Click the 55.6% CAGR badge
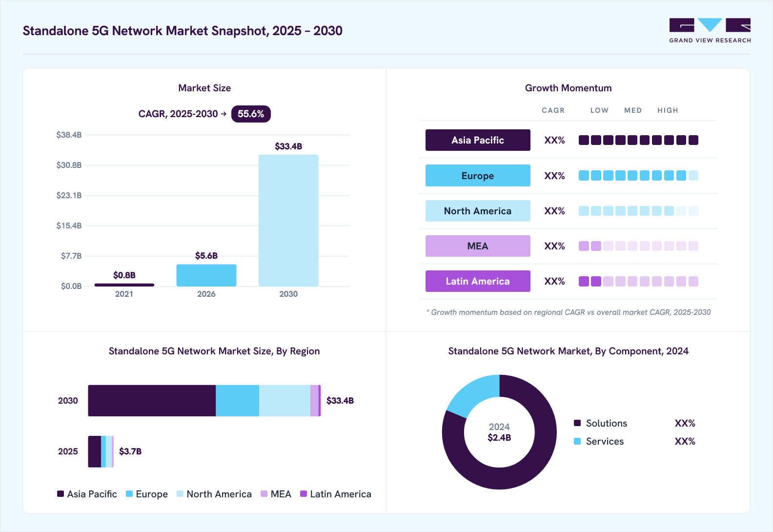 (x=251, y=114)
